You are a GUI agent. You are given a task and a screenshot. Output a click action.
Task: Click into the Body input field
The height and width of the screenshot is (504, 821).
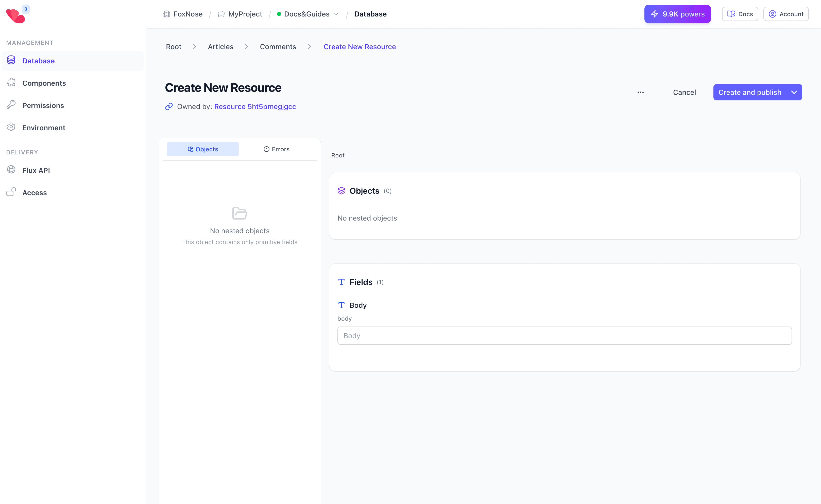564,336
